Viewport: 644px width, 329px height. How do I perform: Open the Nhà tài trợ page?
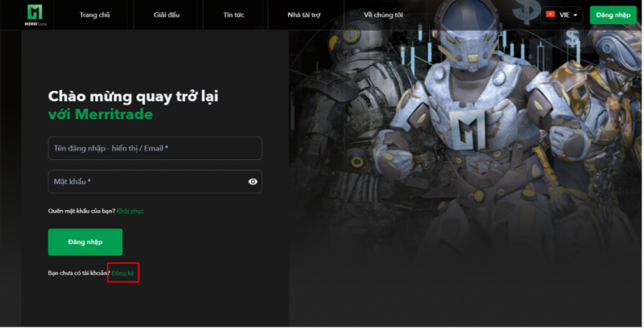(x=306, y=14)
